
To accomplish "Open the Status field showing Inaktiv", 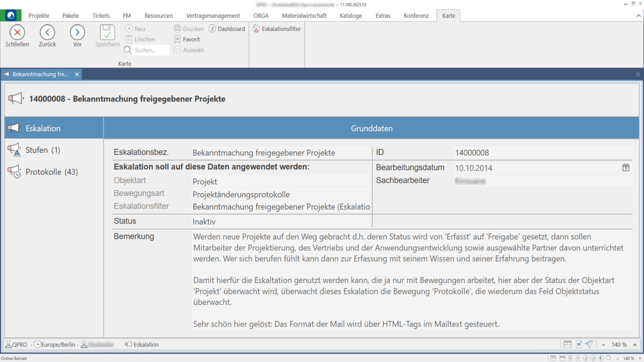I will [280, 222].
